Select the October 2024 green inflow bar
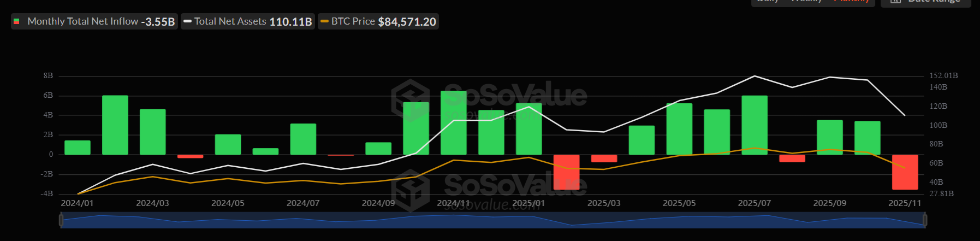The height and width of the screenshot is (241, 980). tap(416, 128)
